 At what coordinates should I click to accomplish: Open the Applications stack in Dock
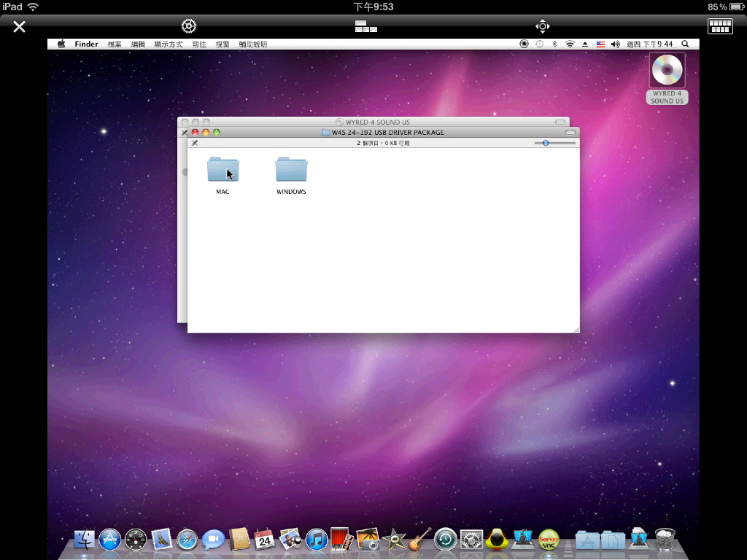pyautogui.click(x=587, y=541)
